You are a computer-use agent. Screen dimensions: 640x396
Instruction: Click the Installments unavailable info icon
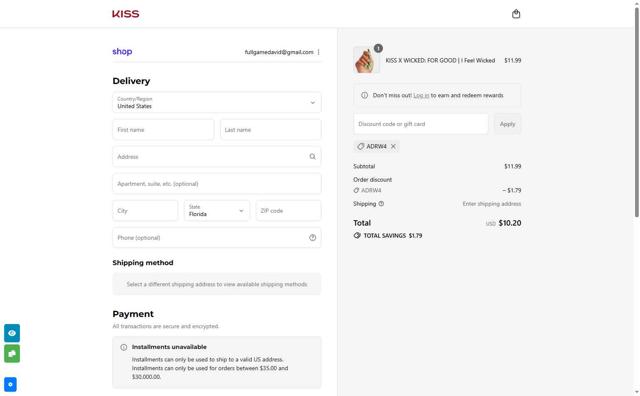(124, 347)
